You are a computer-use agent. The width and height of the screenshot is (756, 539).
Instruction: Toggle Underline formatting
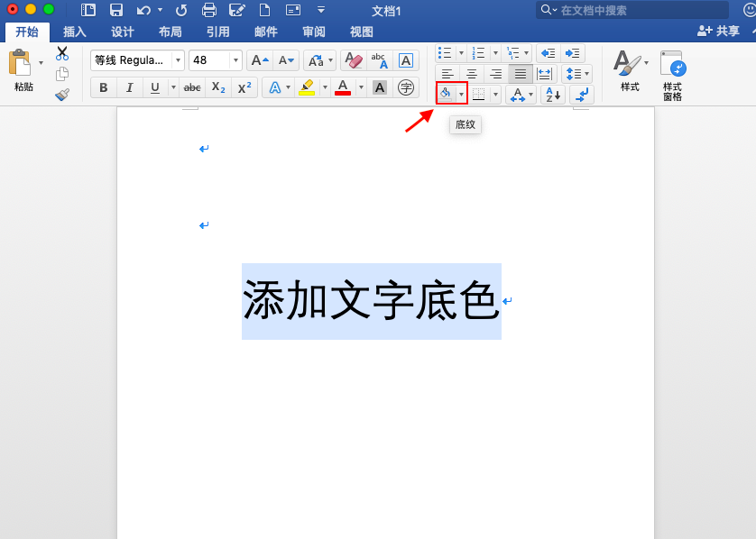155,87
